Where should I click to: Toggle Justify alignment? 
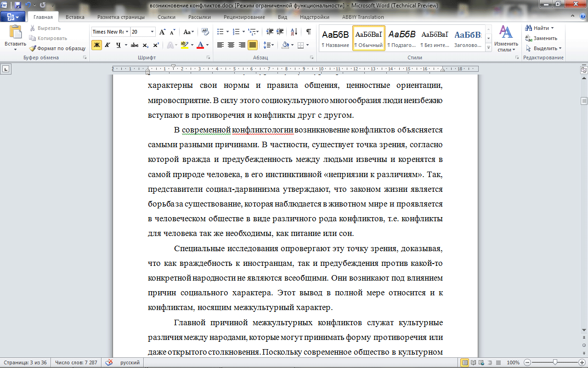[252, 45]
